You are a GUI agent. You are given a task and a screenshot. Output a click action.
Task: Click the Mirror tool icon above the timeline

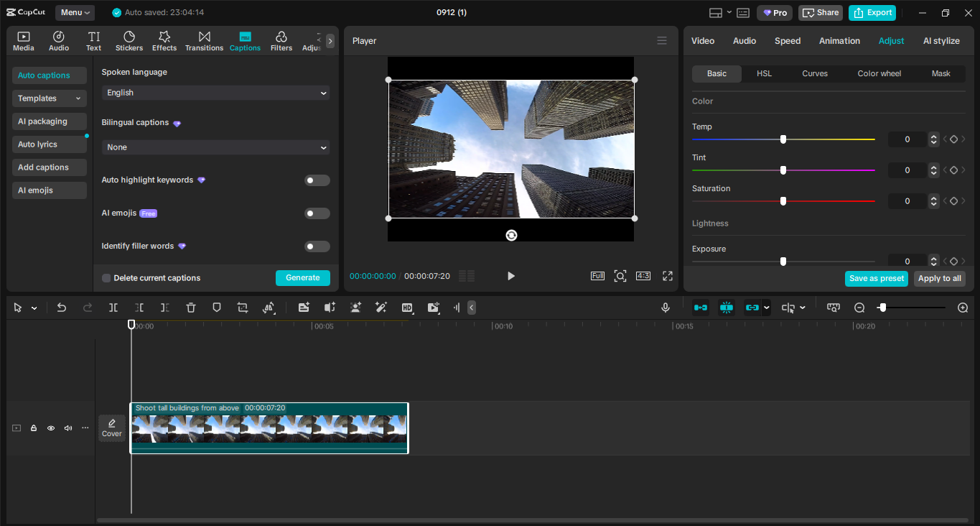pos(268,307)
